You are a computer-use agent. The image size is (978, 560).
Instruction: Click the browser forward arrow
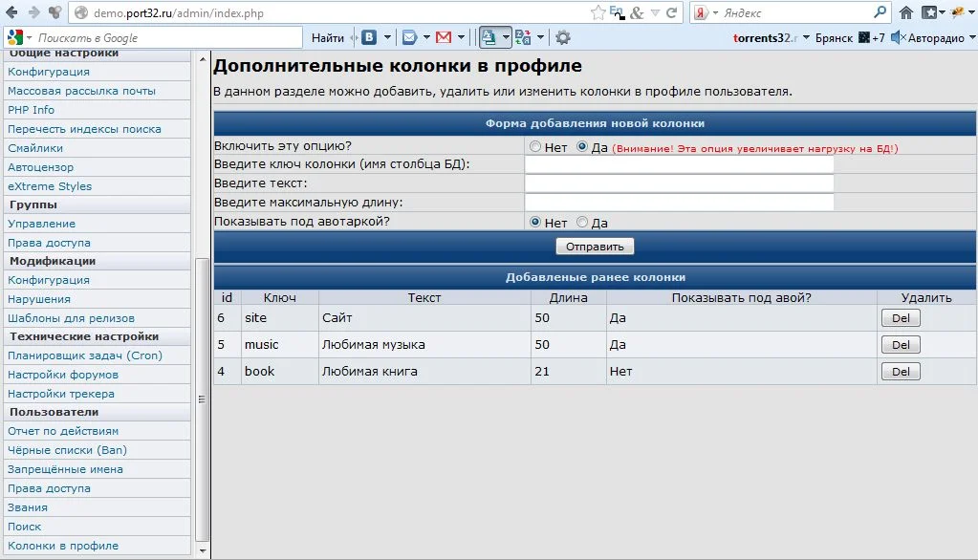(x=33, y=12)
